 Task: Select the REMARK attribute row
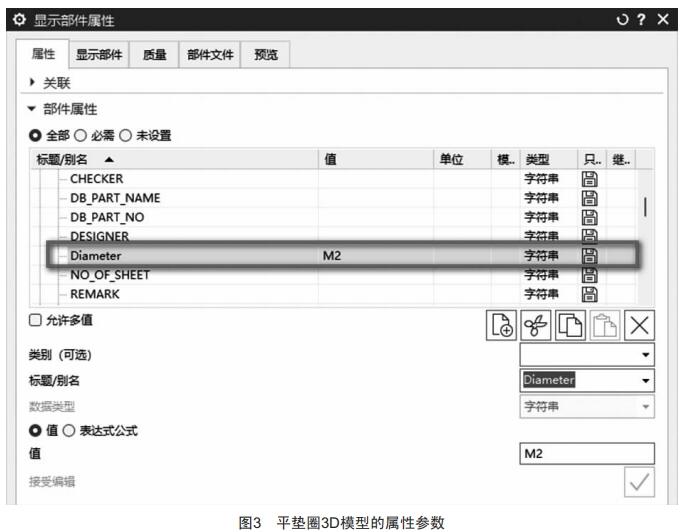pos(334,294)
